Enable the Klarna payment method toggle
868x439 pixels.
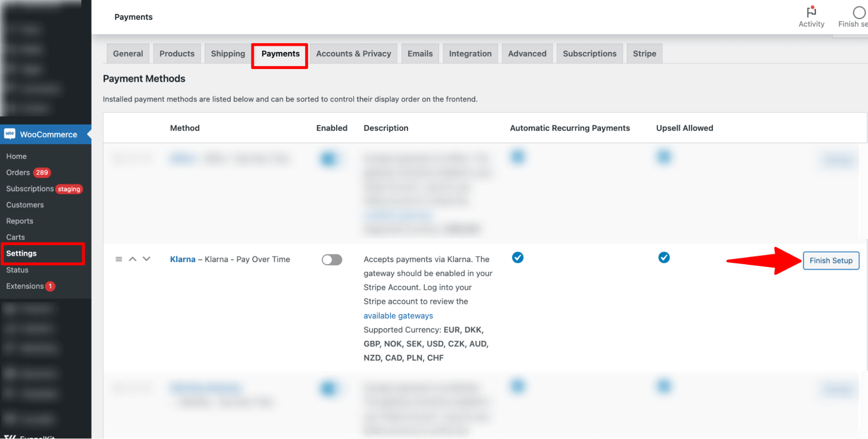pyautogui.click(x=332, y=259)
